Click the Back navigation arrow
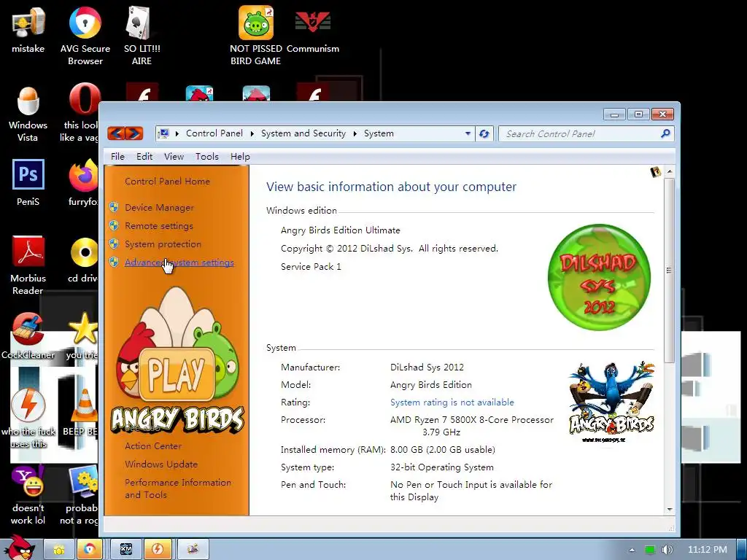This screenshot has width=747, height=560. coord(116,133)
